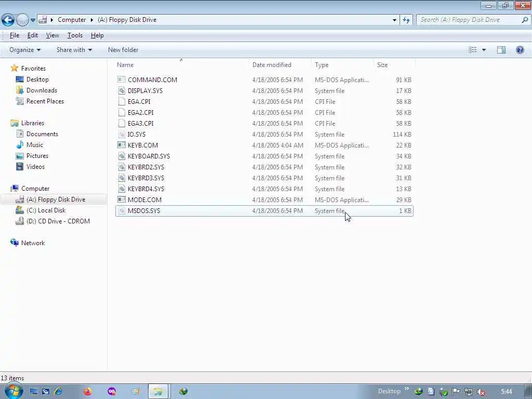Open the Documents library
The height and width of the screenshot is (399, 532).
[42, 134]
